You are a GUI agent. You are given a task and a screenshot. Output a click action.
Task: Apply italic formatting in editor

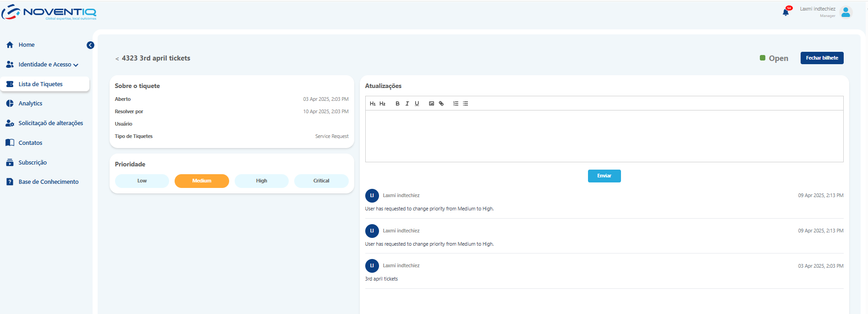(407, 104)
